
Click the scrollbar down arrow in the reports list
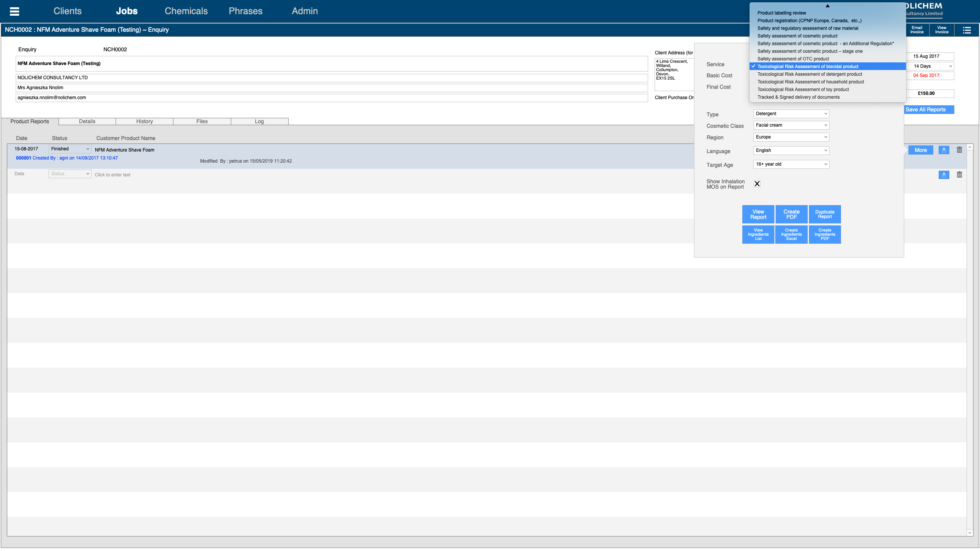[x=970, y=532]
